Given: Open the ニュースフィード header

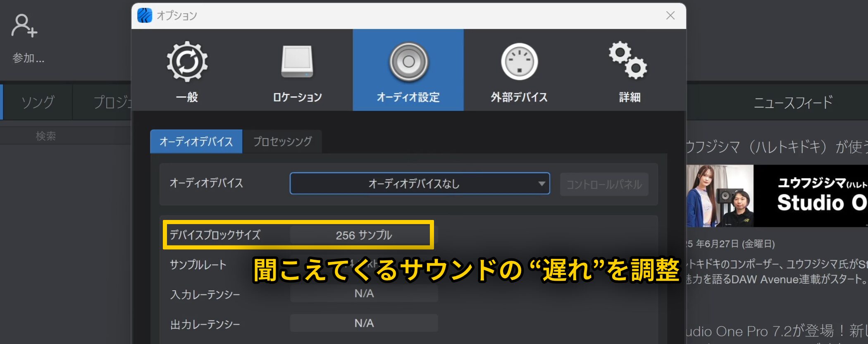Looking at the screenshot, I should pos(793,103).
